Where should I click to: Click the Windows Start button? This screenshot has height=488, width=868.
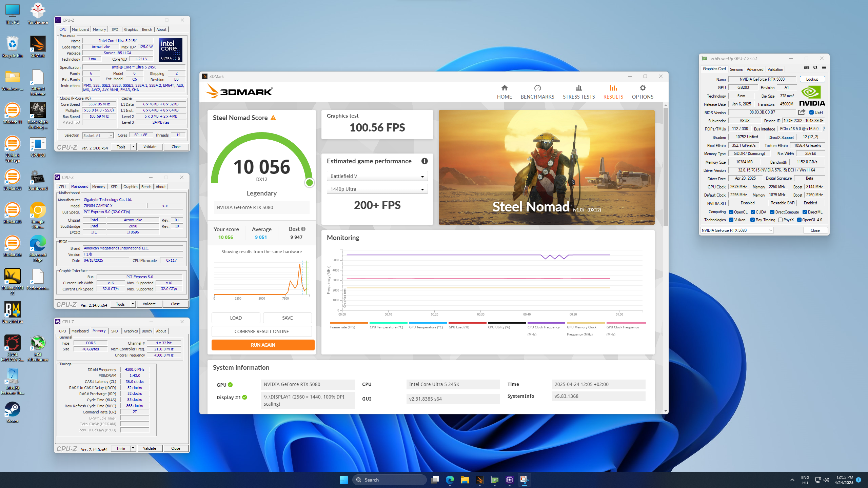[x=344, y=480]
